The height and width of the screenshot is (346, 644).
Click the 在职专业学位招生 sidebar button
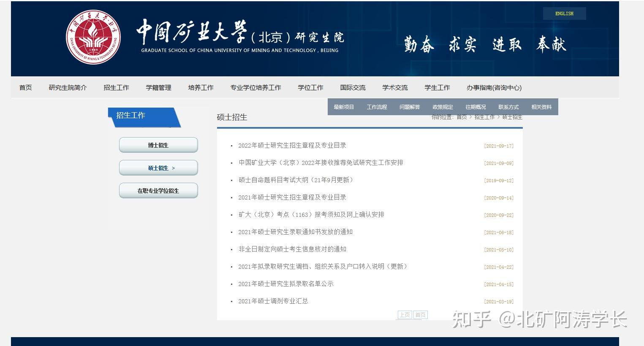[x=158, y=191]
